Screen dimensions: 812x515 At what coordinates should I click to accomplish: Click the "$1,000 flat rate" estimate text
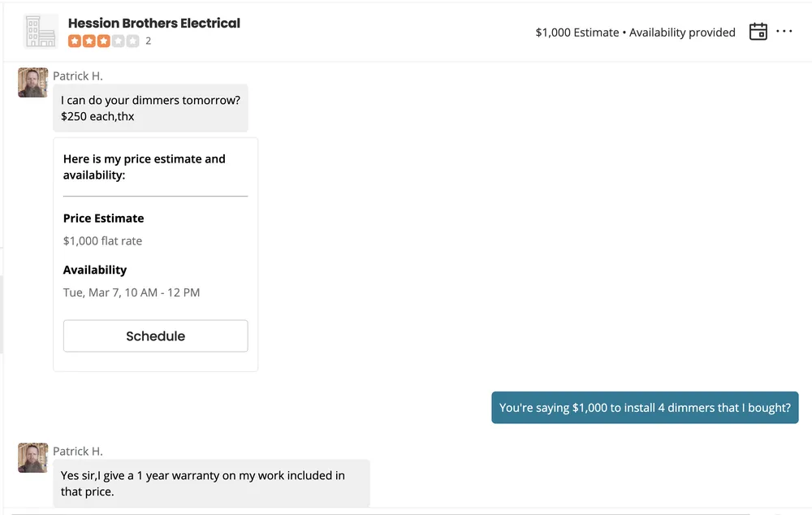[102, 240]
